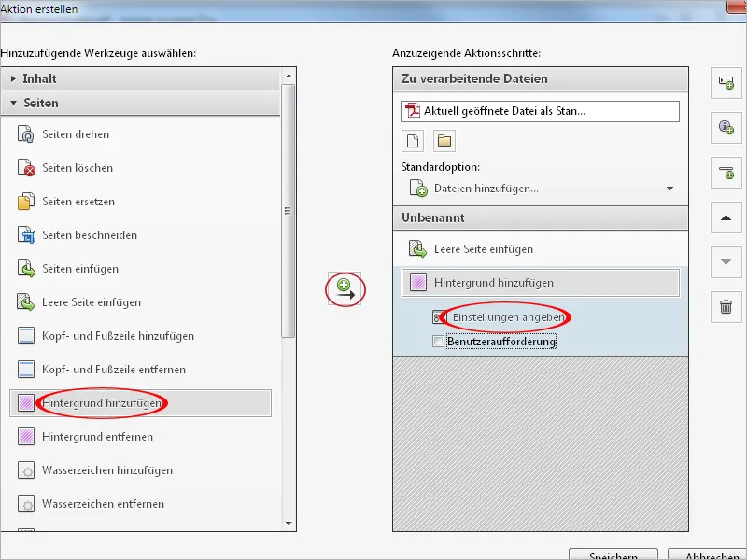Click icon beside Dateien hinzufügen option
747x560 pixels.
pos(418,189)
